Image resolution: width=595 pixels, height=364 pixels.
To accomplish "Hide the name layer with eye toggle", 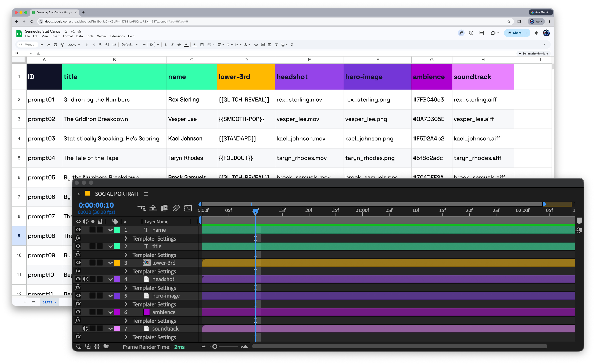I will click(78, 230).
